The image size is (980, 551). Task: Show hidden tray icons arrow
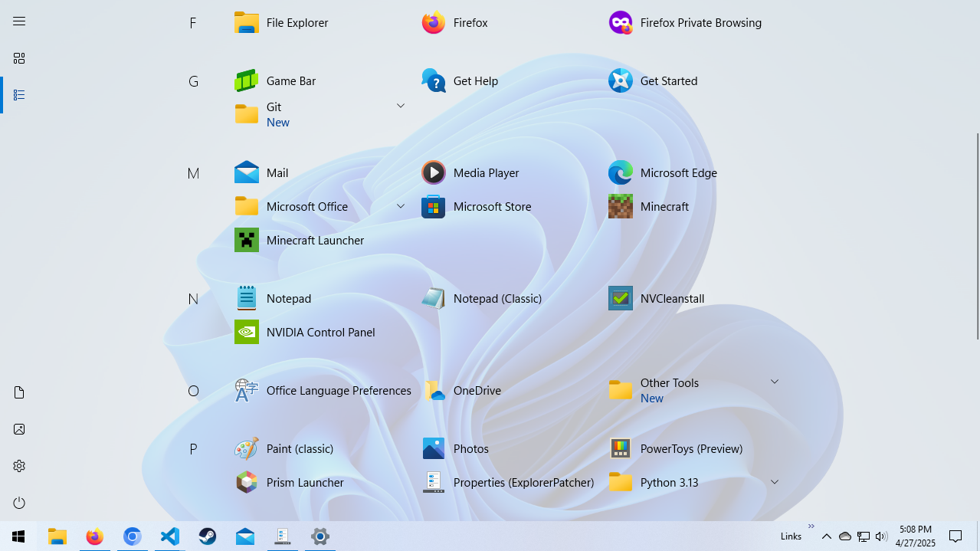827,536
